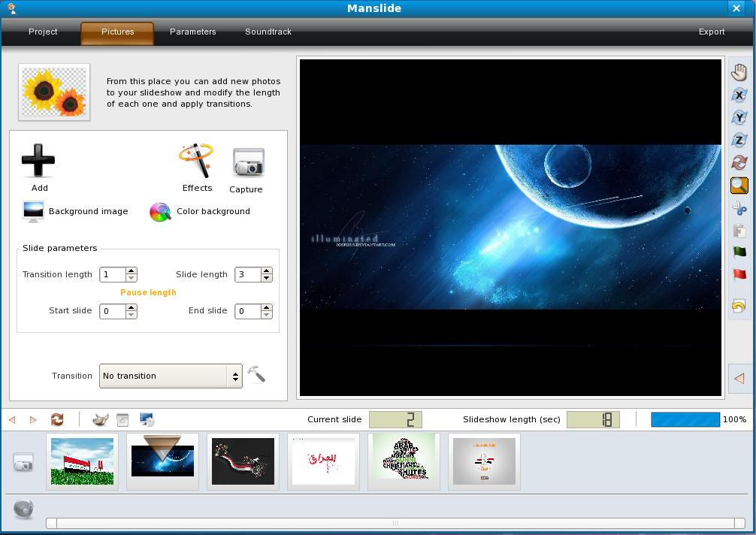Click the rotate Z axis icon
Viewport: 756px width, 535px height.
739,141
